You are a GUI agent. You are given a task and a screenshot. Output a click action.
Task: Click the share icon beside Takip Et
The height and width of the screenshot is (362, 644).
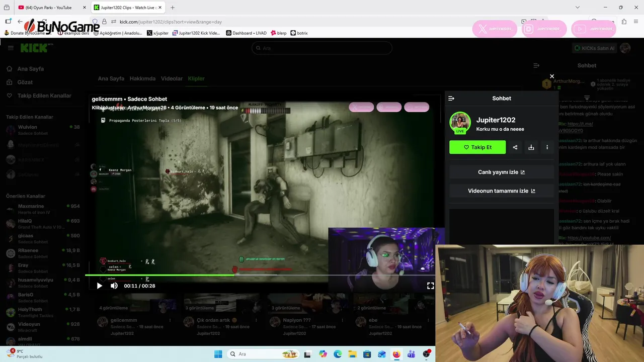coord(515,147)
